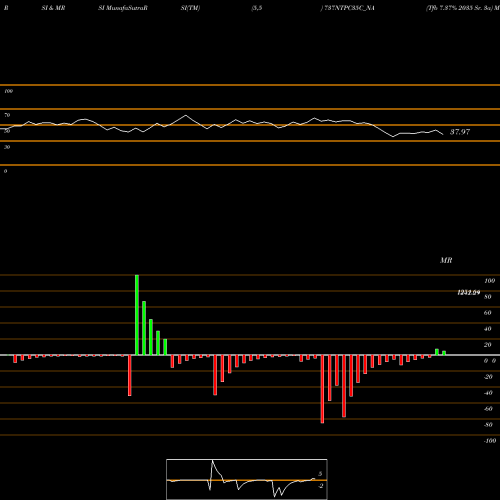Click the MR axis label 60
Screen dimensions: 500x500
coord(488,313)
